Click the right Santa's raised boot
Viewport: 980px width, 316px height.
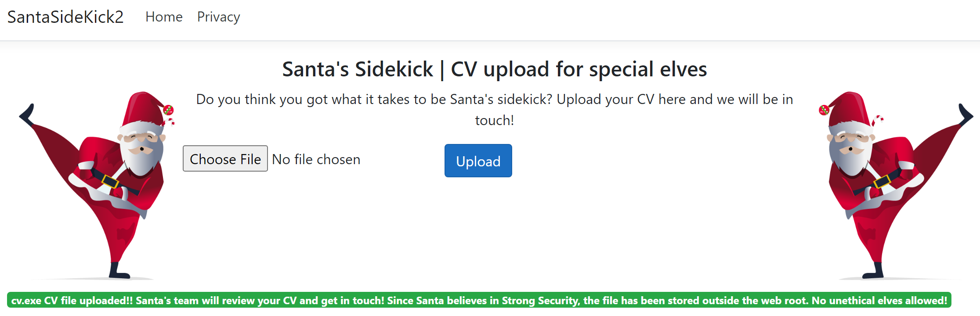click(x=965, y=115)
